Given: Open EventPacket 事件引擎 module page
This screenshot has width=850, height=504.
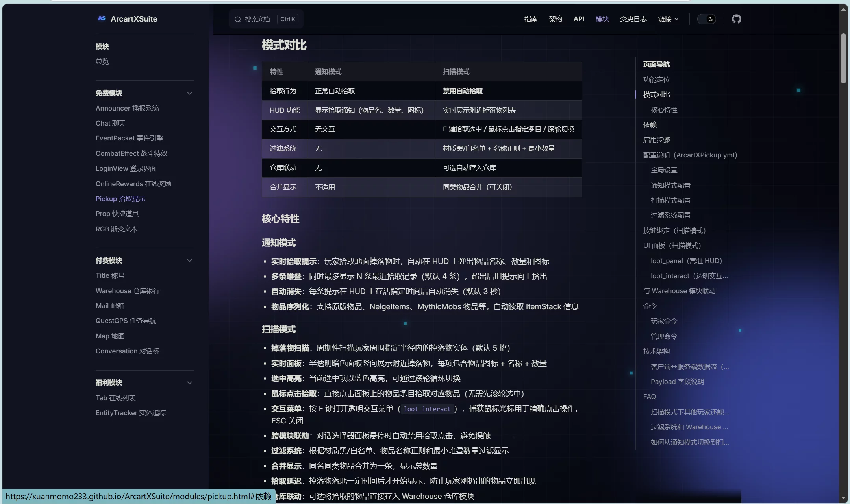Looking at the screenshot, I should [x=130, y=138].
